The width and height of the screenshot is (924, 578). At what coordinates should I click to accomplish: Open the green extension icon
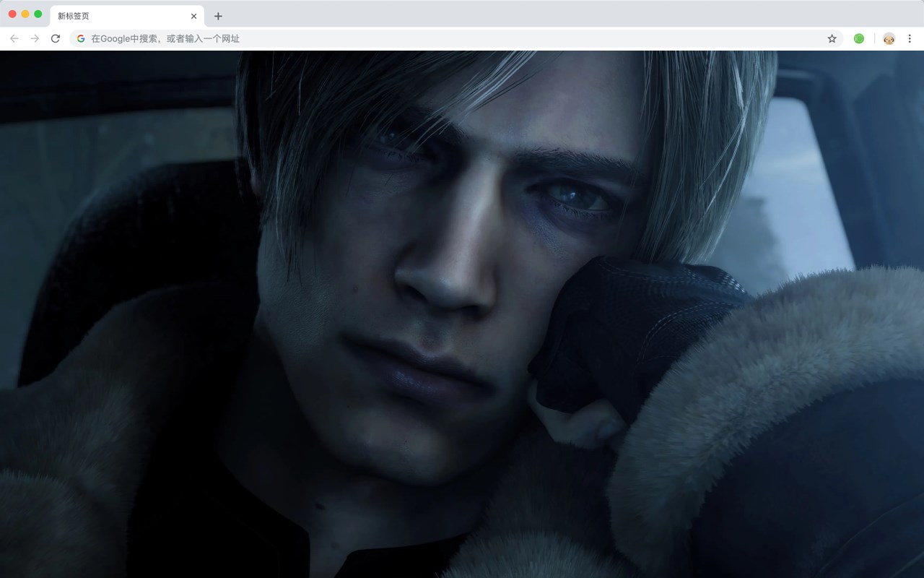pos(859,38)
